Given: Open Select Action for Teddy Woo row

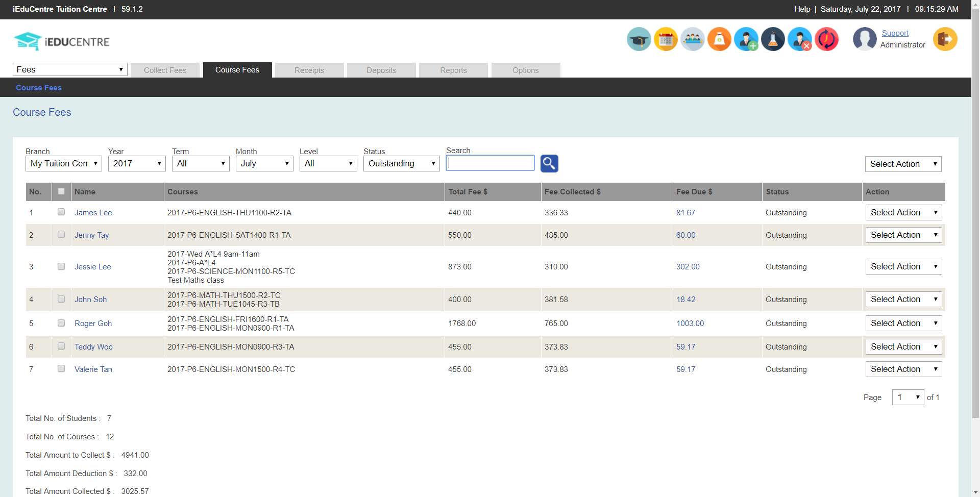Looking at the screenshot, I should pos(904,346).
